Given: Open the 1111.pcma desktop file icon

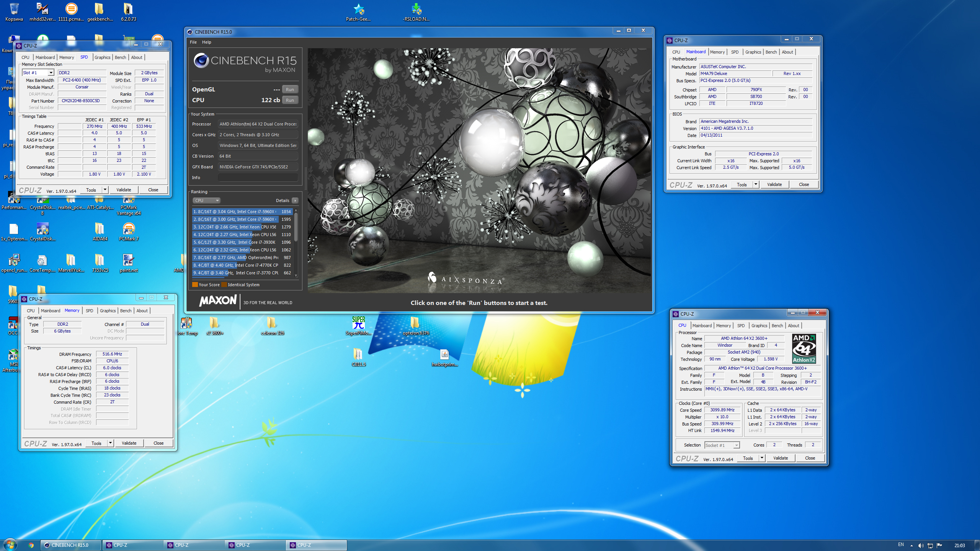Looking at the screenshot, I should pyautogui.click(x=71, y=12).
